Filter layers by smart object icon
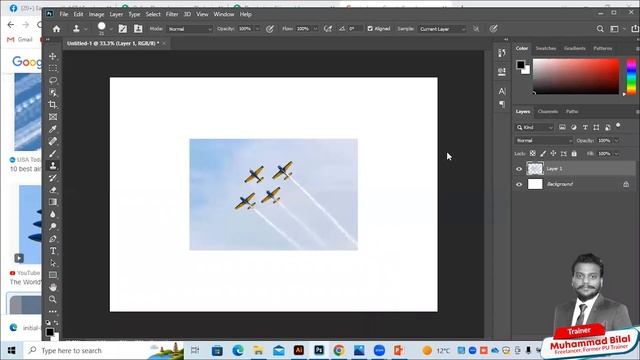Viewport: 640px width, 360px height. click(608, 127)
